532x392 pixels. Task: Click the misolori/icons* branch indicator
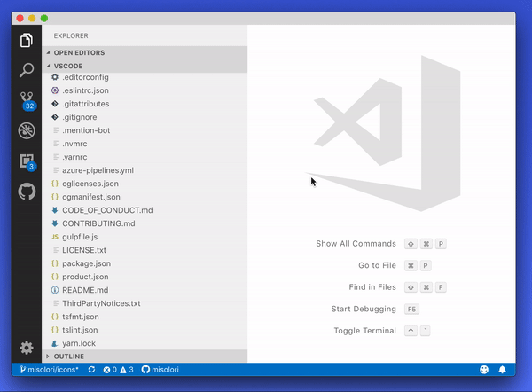(x=49, y=370)
